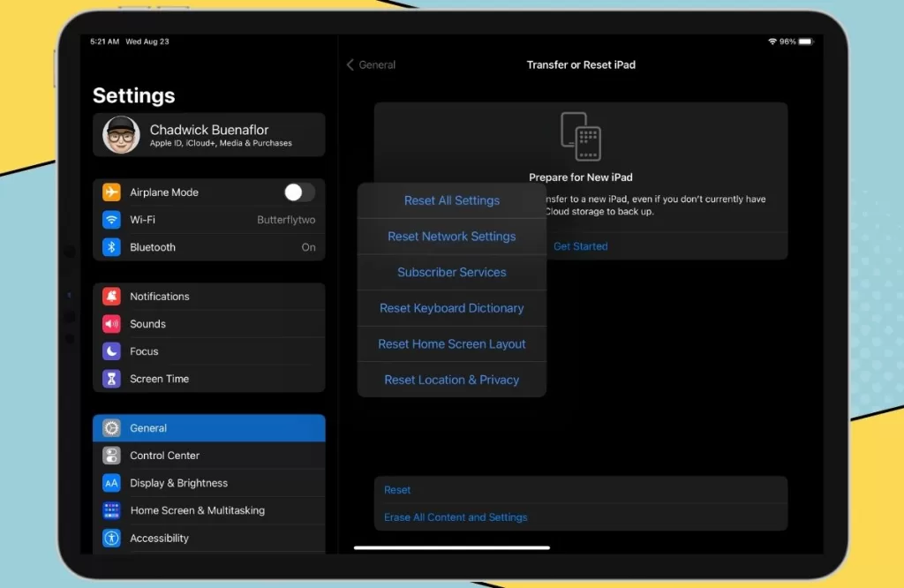Open Screen Time settings
Screen dimensions: 904x588
(x=208, y=379)
